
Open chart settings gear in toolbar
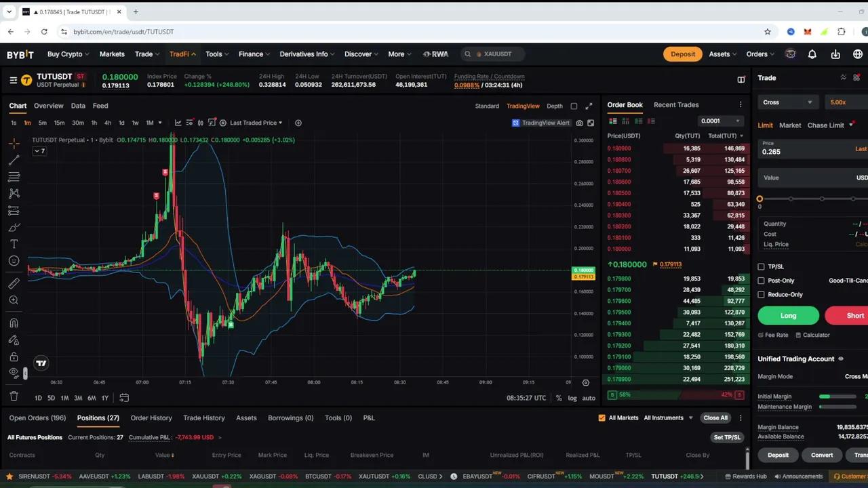coord(223,123)
